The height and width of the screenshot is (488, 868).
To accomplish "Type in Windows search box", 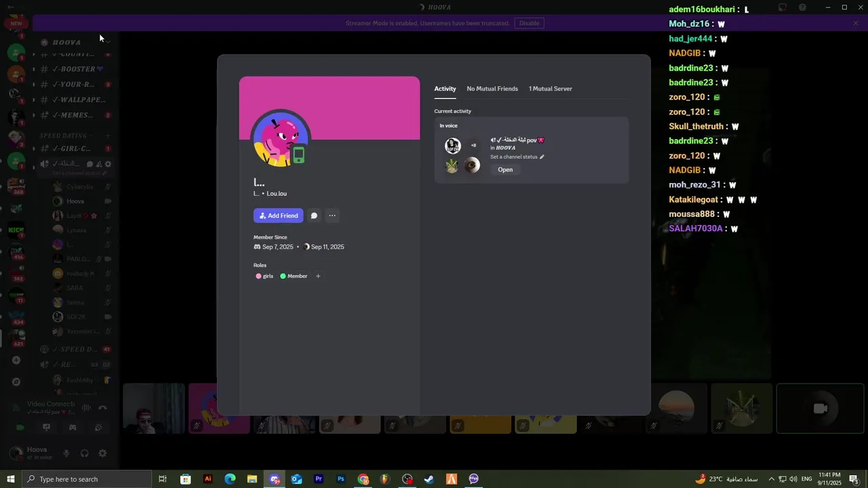I will [x=87, y=479].
